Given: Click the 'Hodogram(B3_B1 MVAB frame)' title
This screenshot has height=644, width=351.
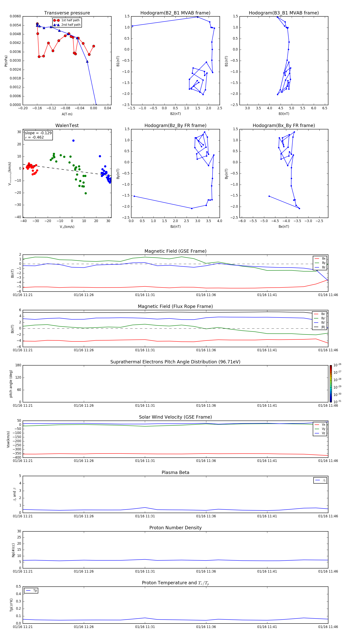Looking at the screenshot, I should click(x=284, y=13).
